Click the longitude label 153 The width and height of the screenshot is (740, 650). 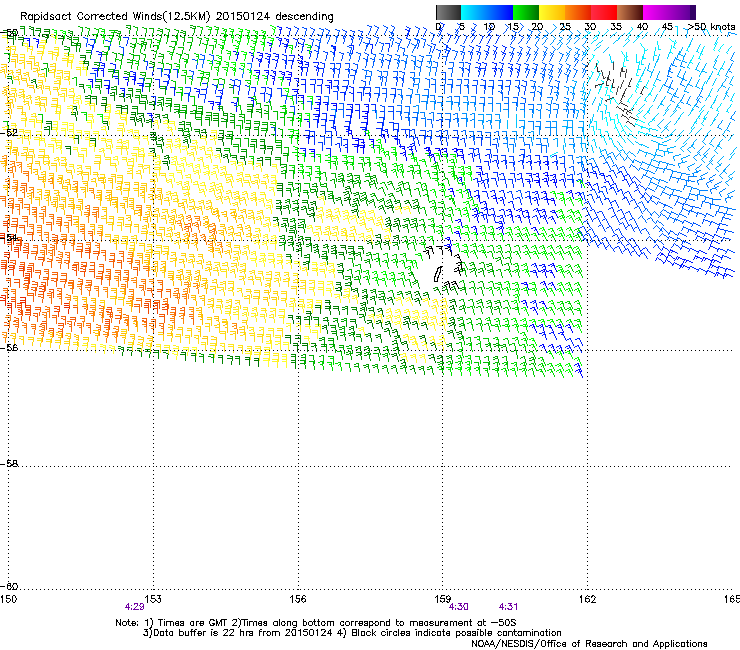pos(153,599)
